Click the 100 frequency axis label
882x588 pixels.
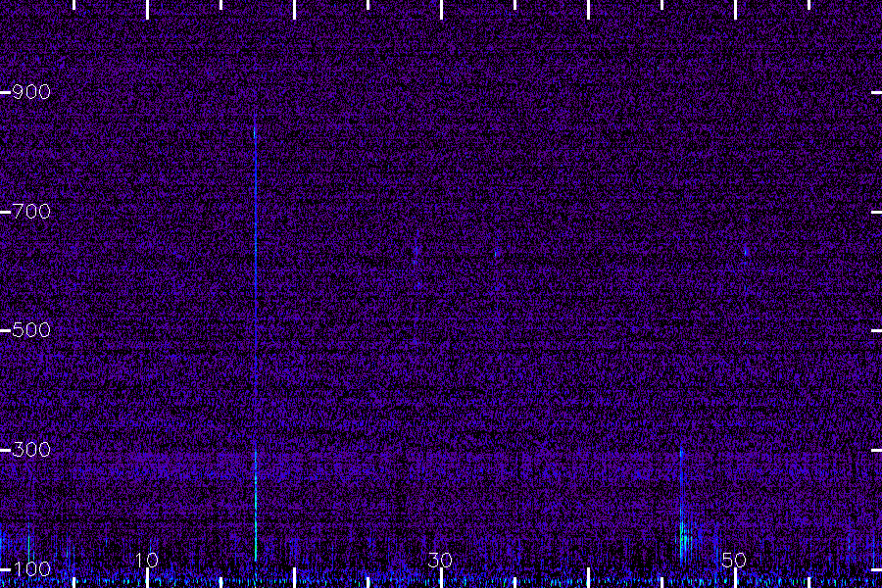click(31, 568)
